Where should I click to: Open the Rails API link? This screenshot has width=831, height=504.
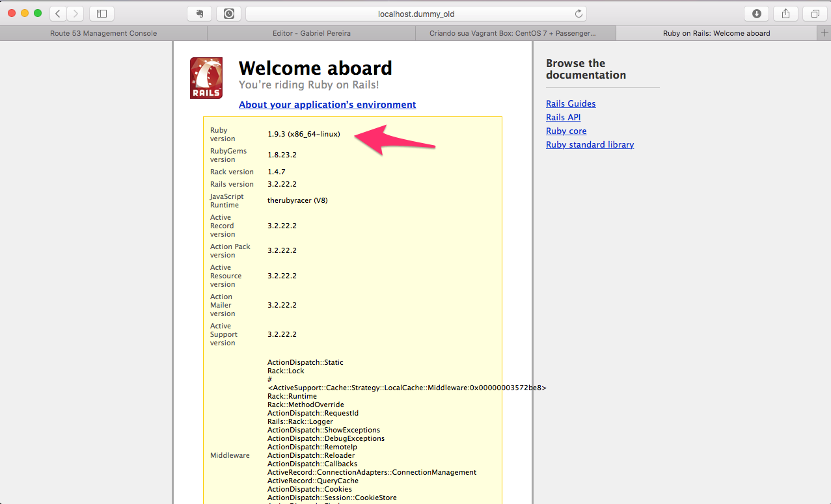(564, 118)
